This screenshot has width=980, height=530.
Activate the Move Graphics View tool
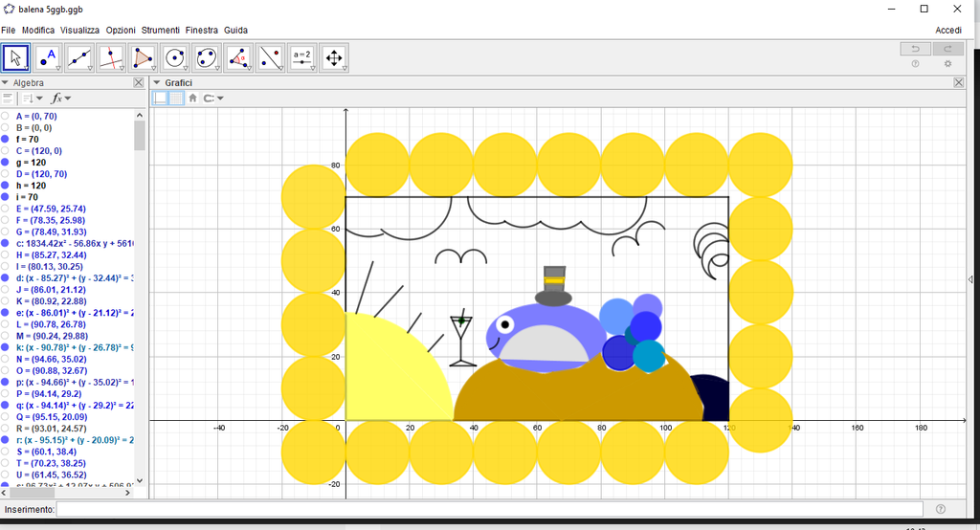click(334, 58)
